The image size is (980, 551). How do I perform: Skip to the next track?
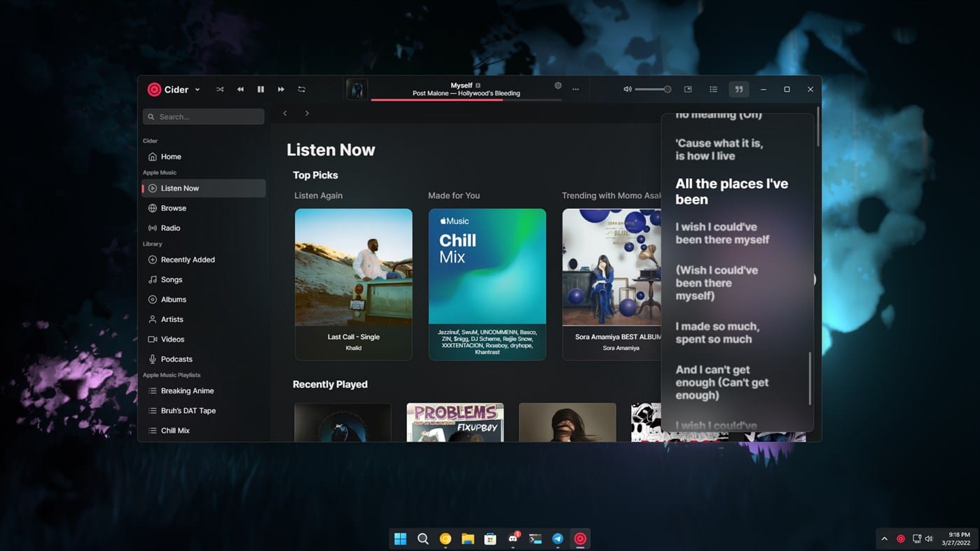point(280,89)
